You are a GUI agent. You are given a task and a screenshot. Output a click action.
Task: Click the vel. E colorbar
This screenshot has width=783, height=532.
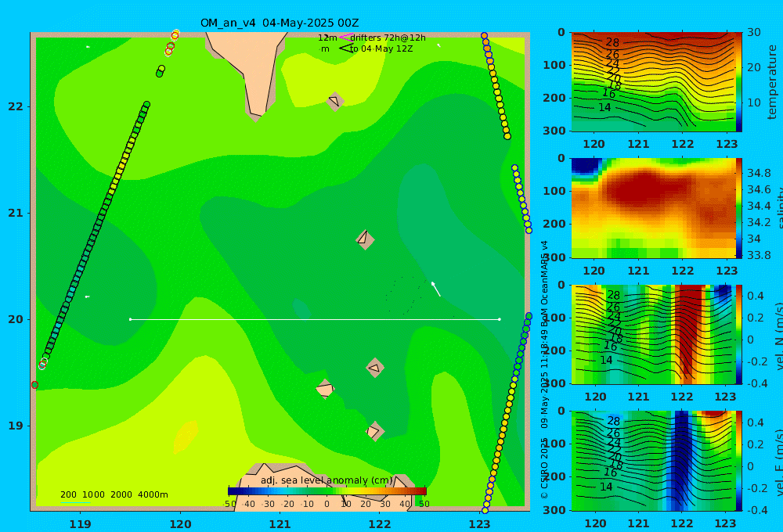pos(739,461)
